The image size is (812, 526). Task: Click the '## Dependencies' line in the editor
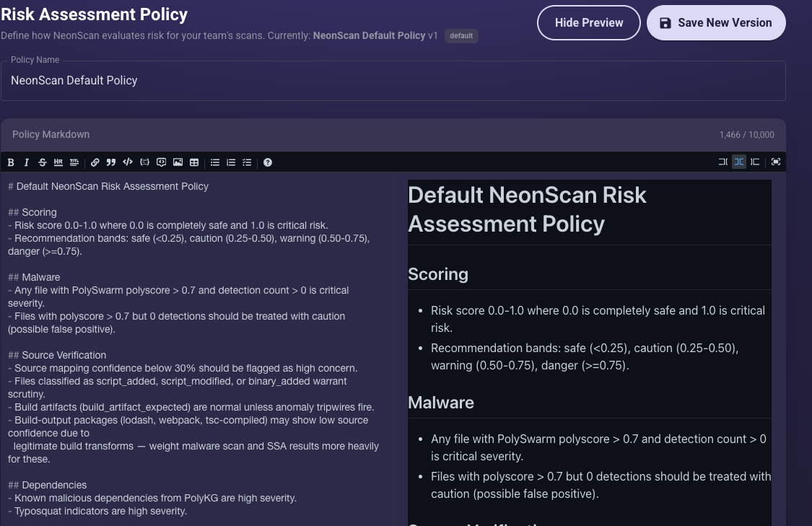(47, 485)
